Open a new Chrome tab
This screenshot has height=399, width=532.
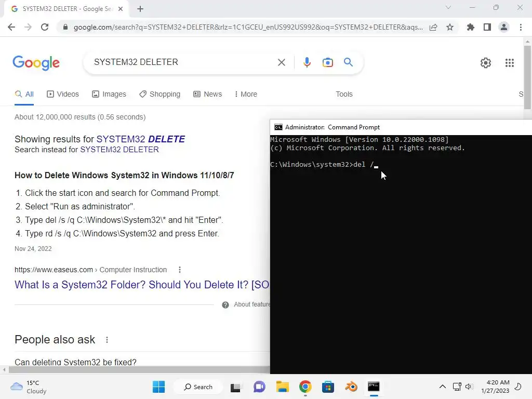140,9
